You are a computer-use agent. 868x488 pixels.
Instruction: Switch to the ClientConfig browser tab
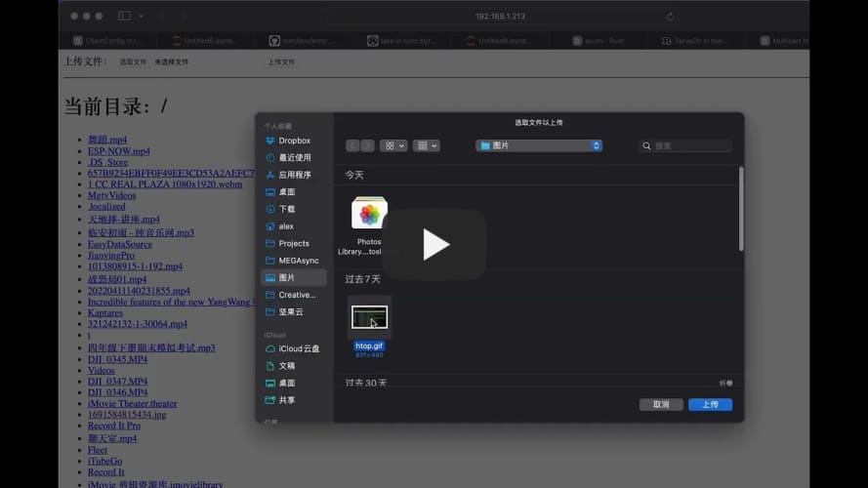[108, 41]
